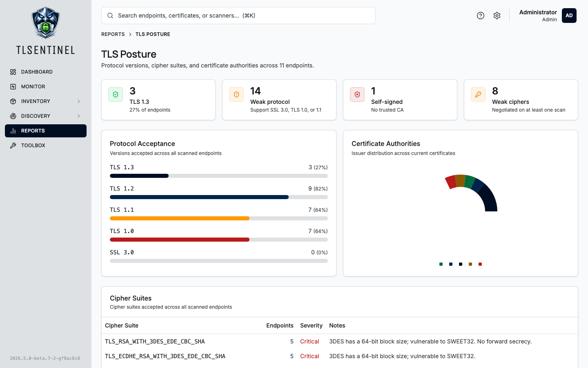This screenshot has width=588, height=368.
Task: Open Monitor section in sidebar
Action: click(x=46, y=87)
